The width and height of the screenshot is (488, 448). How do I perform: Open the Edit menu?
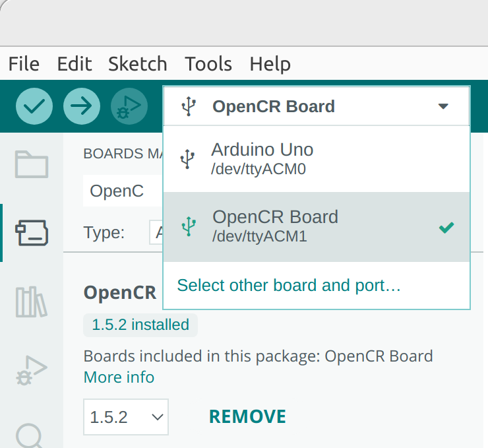tap(75, 64)
